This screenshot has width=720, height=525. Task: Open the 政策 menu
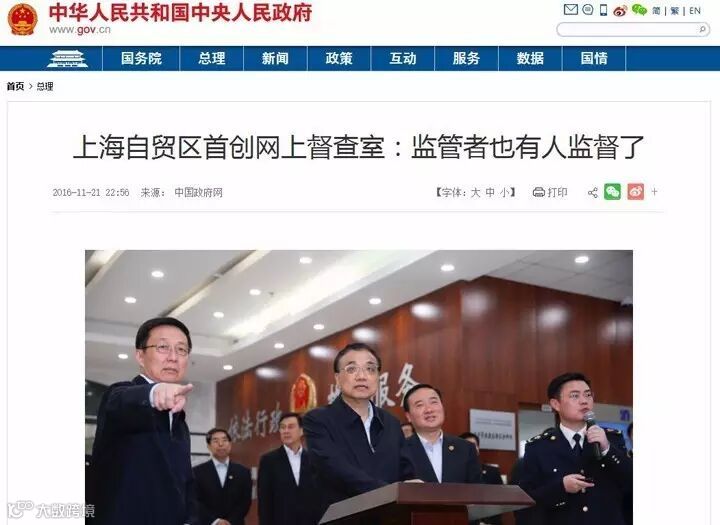pos(339,58)
